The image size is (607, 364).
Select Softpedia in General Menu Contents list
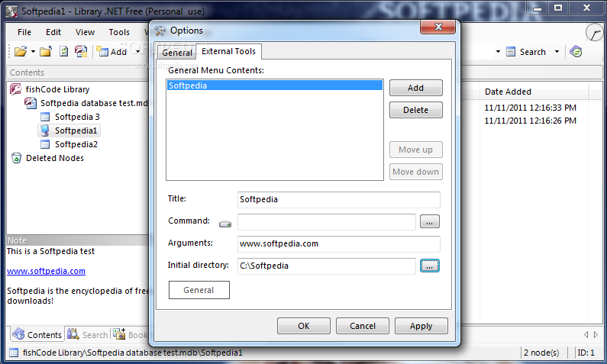click(274, 85)
